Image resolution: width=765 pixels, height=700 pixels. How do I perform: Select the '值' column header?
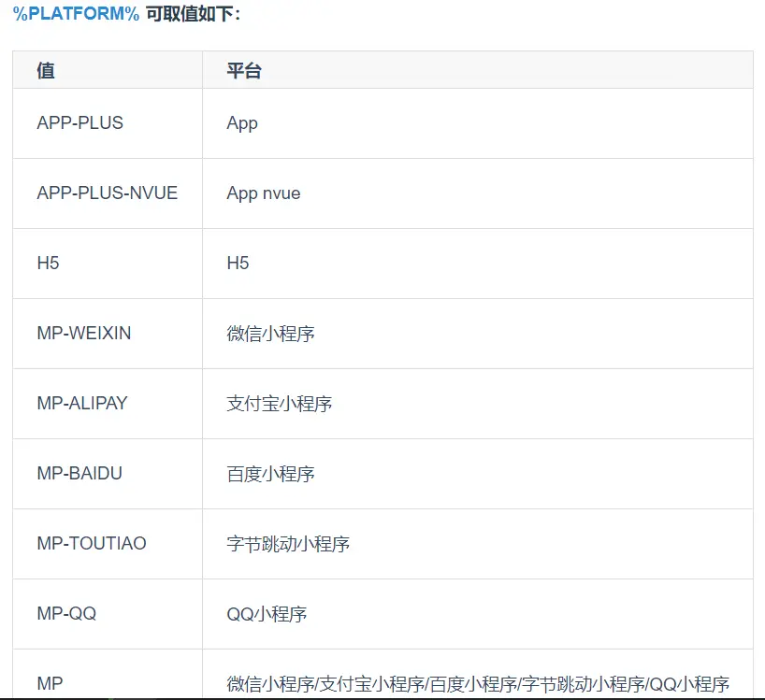[108, 70]
